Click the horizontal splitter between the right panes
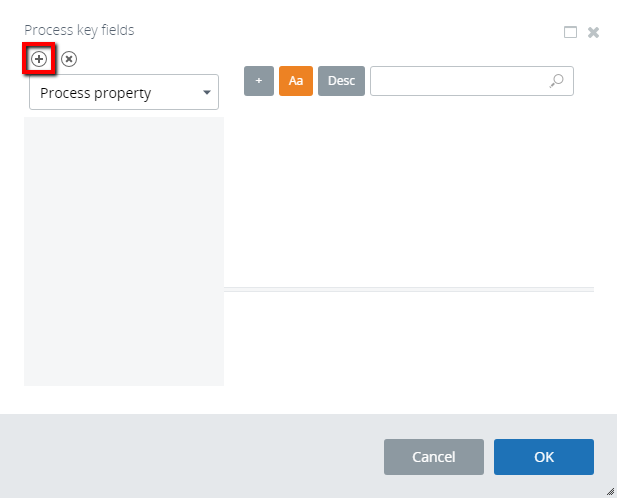 pos(408,289)
